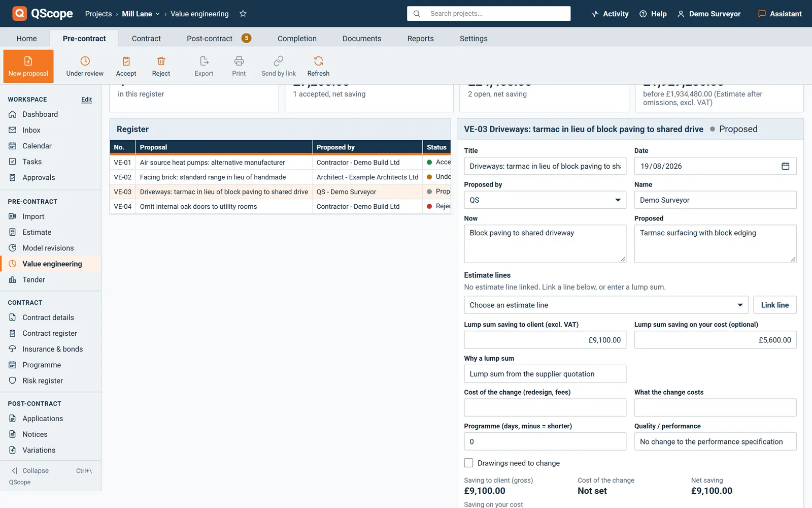Image resolution: width=812 pixels, height=508 pixels.
Task: Open the Variations page
Action: pos(50,450)
